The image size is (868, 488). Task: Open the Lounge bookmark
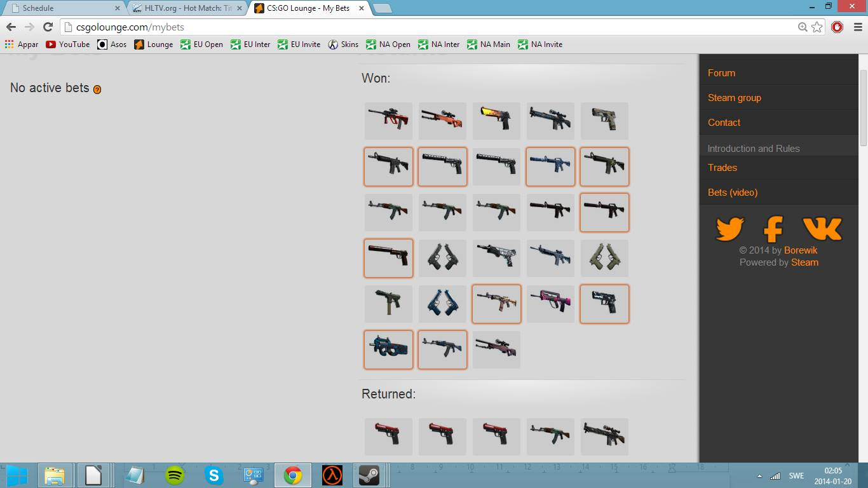tap(153, 44)
